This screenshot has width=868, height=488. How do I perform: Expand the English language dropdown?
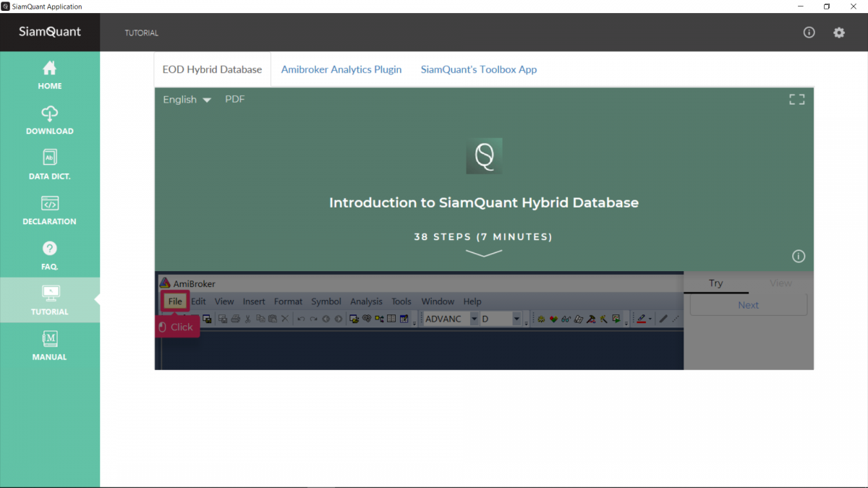(187, 100)
